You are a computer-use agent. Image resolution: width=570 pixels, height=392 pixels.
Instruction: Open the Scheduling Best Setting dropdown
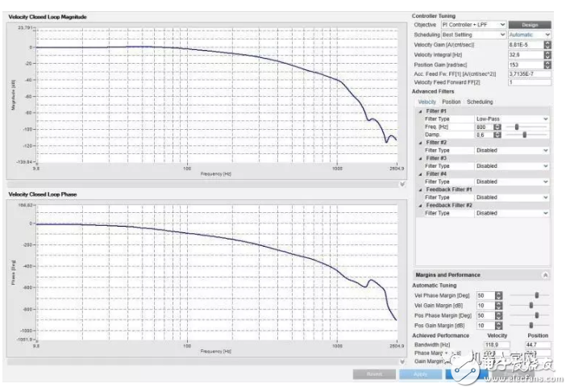(x=472, y=35)
